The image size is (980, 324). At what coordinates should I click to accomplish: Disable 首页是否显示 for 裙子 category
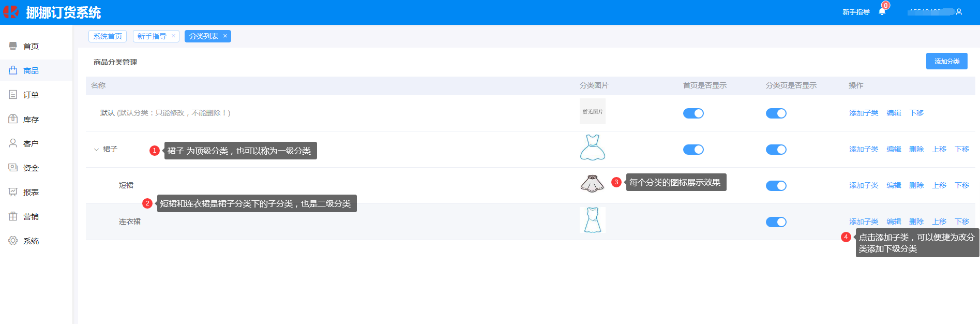tap(693, 150)
